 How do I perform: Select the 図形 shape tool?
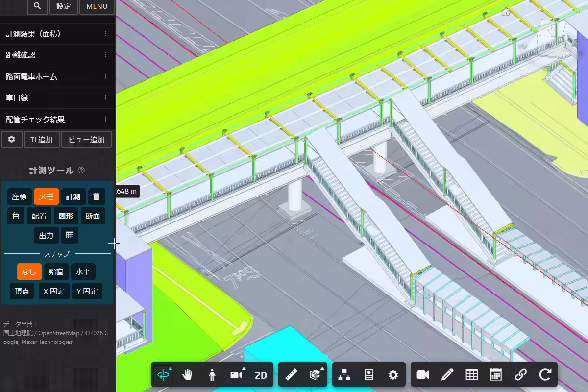[66, 216]
